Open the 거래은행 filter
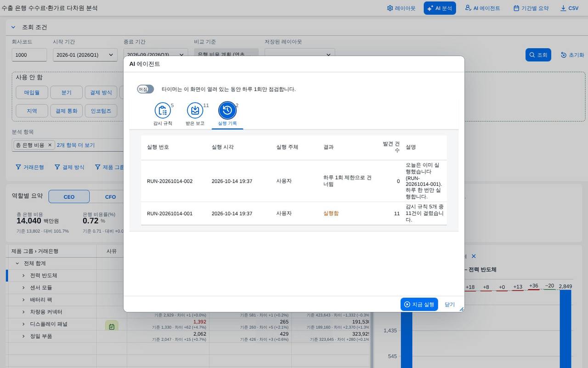This screenshot has height=368, width=588. [x=30, y=167]
